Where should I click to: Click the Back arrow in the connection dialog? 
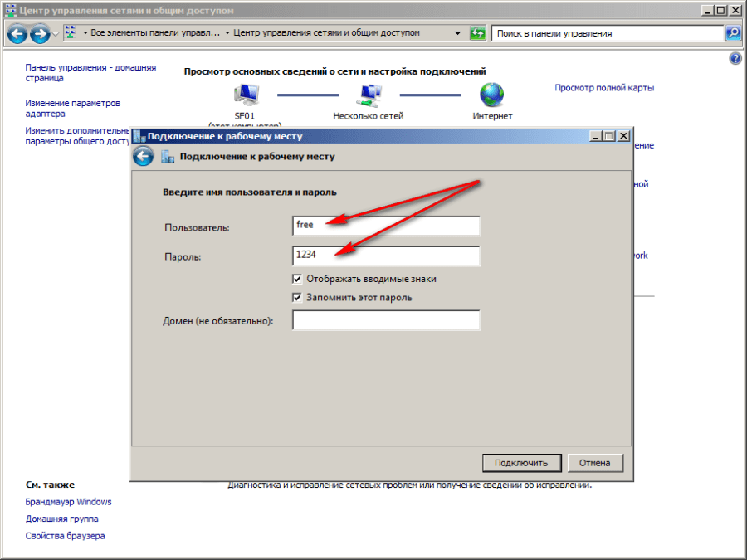click(144, 156)
